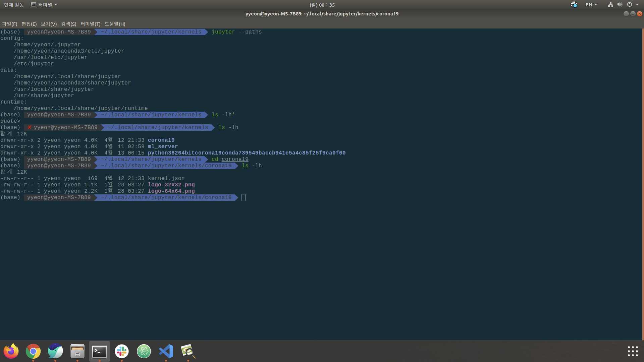
Task: Launch Google Chrome from the dock
Action: (x=33, y=351)
